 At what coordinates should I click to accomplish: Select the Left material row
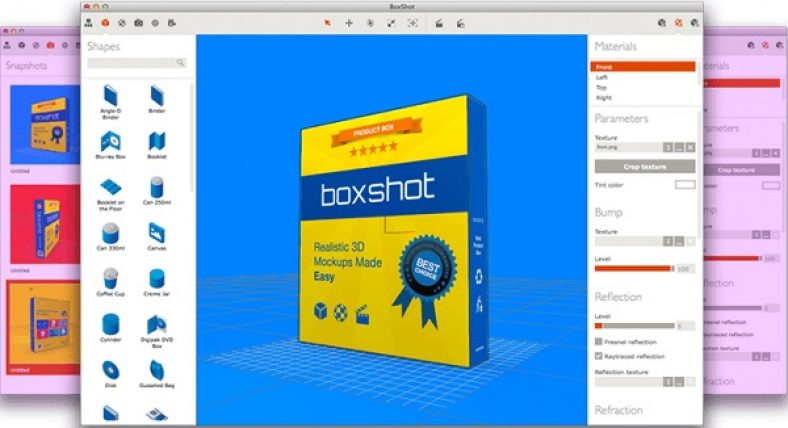tap(643, 77)
